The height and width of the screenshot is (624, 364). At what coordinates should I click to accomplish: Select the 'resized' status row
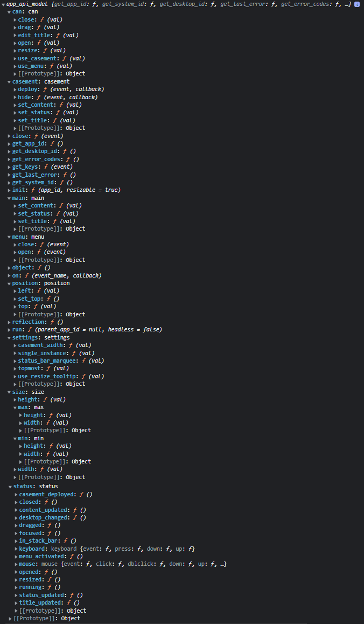click(37, 580)
